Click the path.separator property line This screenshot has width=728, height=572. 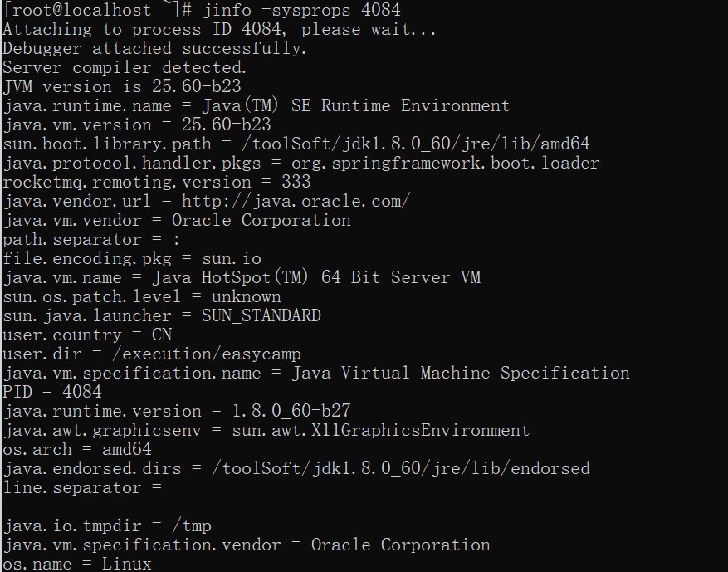click(91, 240)
